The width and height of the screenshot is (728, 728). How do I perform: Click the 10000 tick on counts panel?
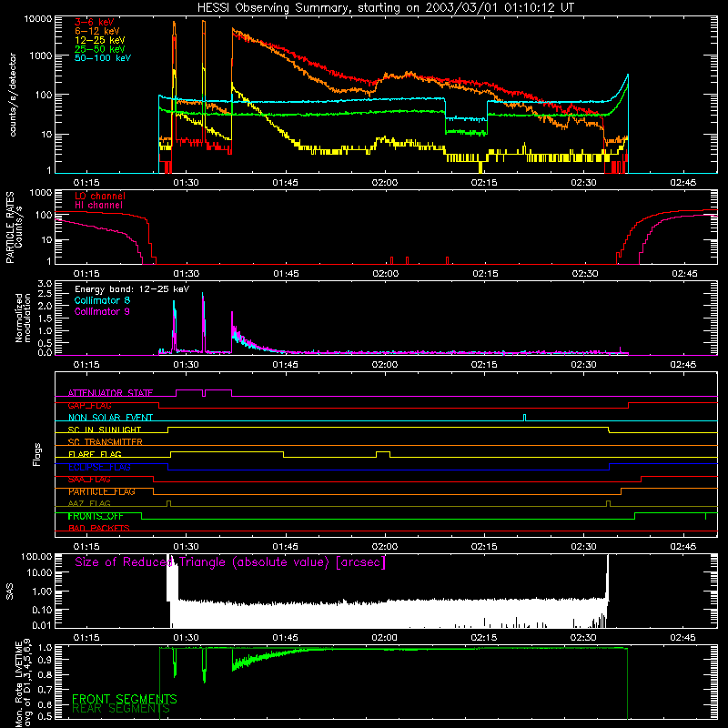pyautogui.click(x=38, y=19)
